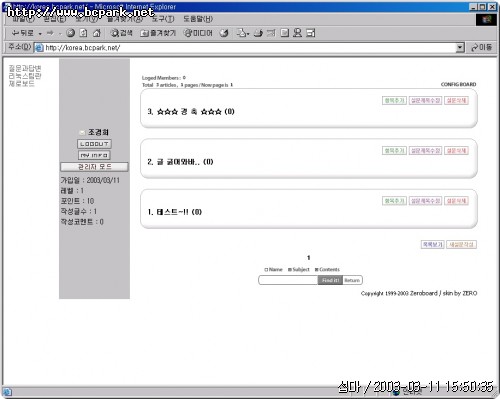500x399 pixels.
Task: Open the Favorites (즐겨찾기) toolbar button
Action: click(158, 33)
